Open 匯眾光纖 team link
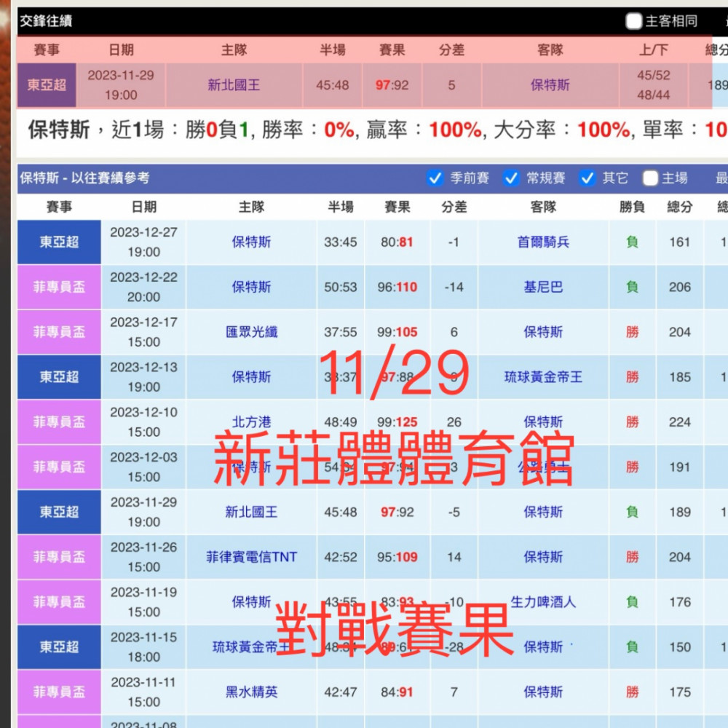The height and width of the screenshot is (728, 728). pyautogui.click(x=252, y=332)
